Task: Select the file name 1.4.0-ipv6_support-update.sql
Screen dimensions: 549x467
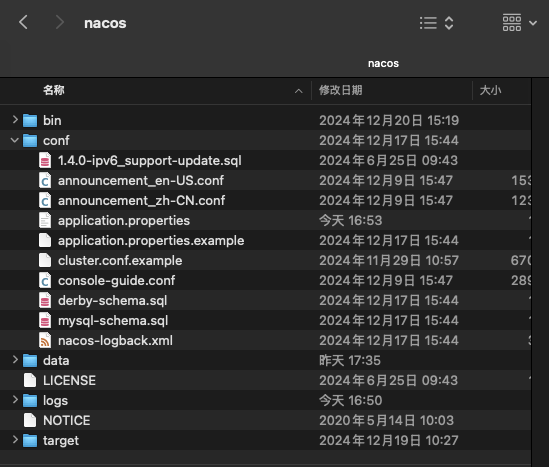Action: pos(150,161)
